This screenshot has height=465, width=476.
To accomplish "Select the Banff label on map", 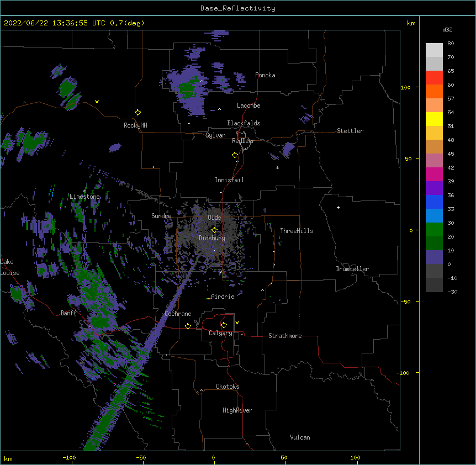I will [x=68, y=313].
